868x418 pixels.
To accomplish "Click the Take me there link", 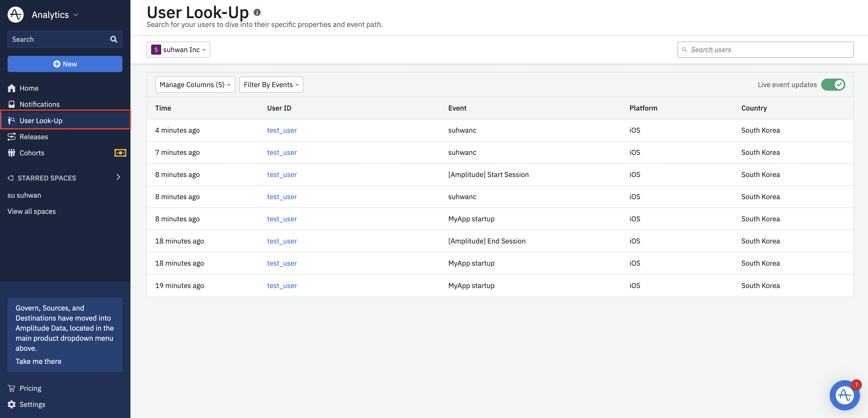I will (39, 361).
